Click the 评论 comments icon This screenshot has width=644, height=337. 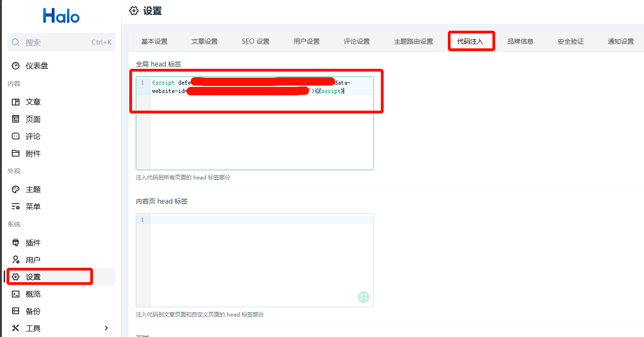click(x=16, y=136)
